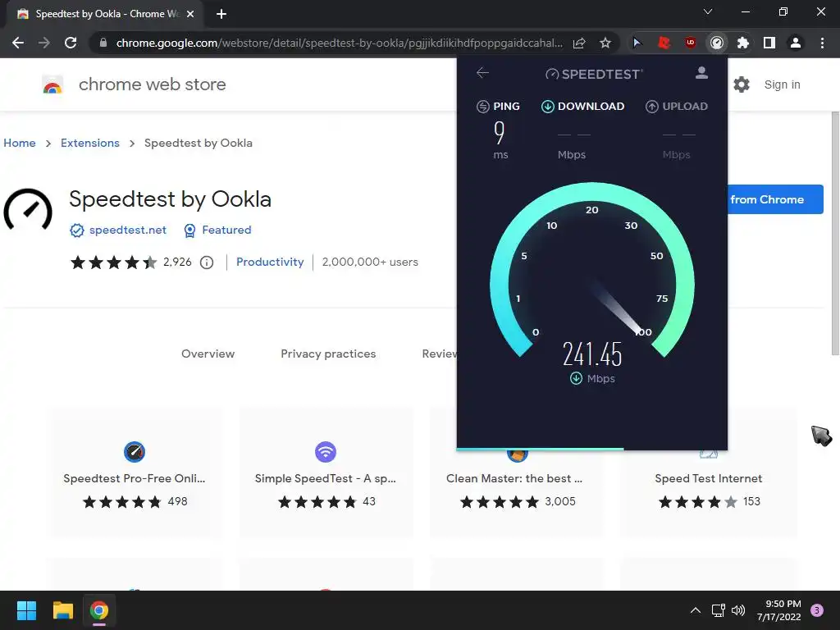Click the page vertical scrollbar
Image resolution: width=840 pixels, height=630 pixels.
[835, 233]
